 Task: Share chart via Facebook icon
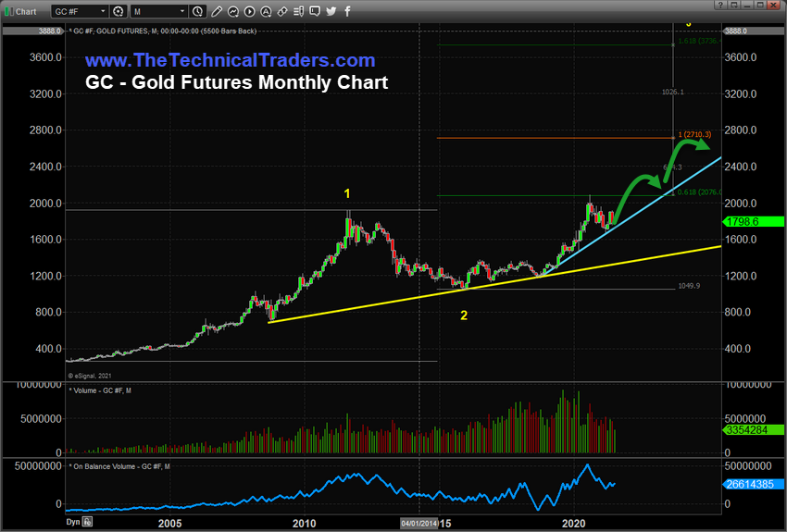(x=347, y=11)
